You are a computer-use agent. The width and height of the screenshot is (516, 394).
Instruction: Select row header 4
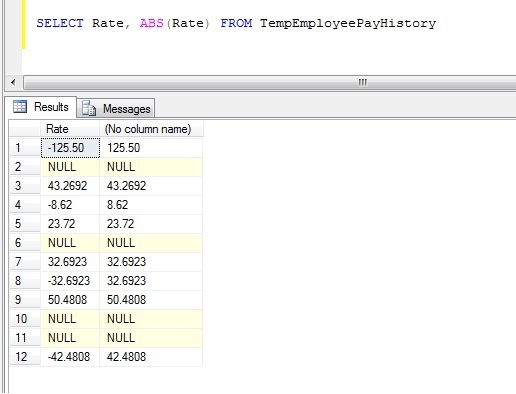point(25,205)
